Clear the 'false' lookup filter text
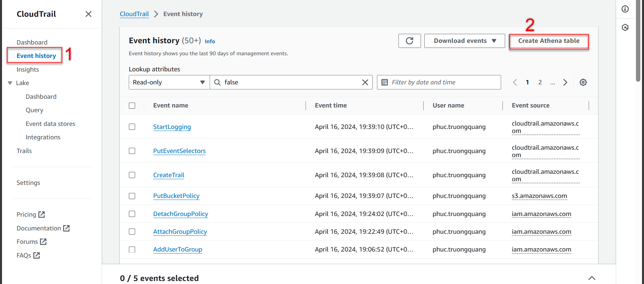The width and height of the screenshot is (644, 284). 365,82
